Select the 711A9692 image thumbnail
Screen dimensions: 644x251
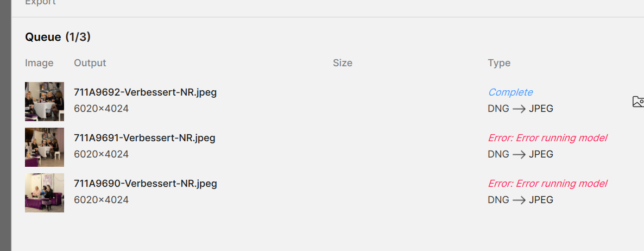point(45,102)
